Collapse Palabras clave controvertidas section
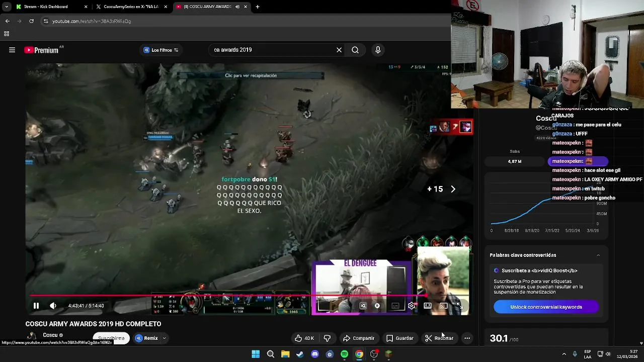Image resolution: width=644 pixels, height=362 pixels. pyautogui.click(x=598, y=255)
